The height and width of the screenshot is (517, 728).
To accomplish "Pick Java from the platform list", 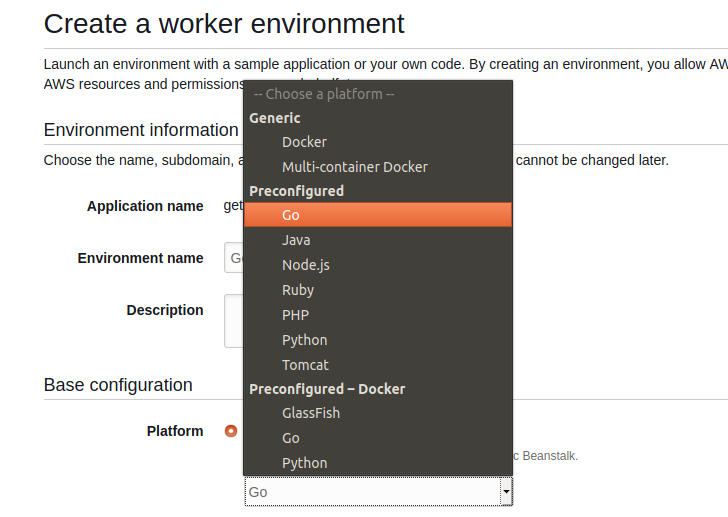I will pos(296,240).
